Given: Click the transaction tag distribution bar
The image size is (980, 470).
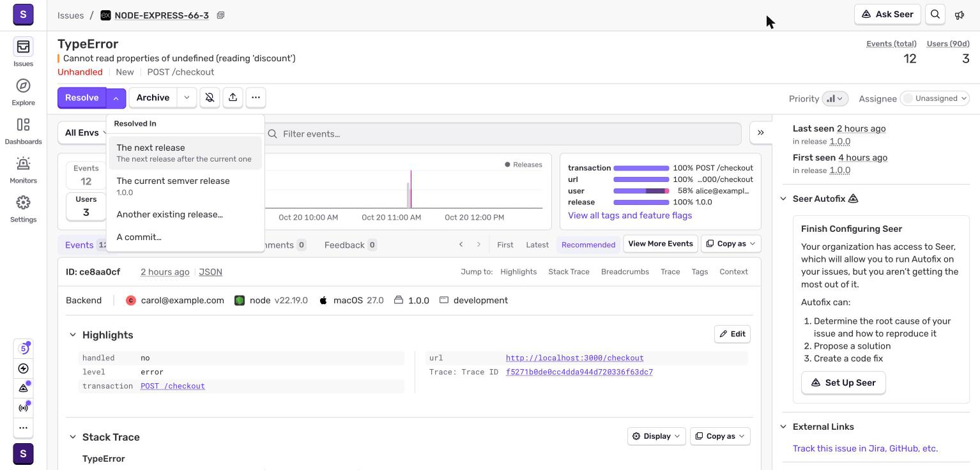Looking at the screenshot, I should click(641, 168).
